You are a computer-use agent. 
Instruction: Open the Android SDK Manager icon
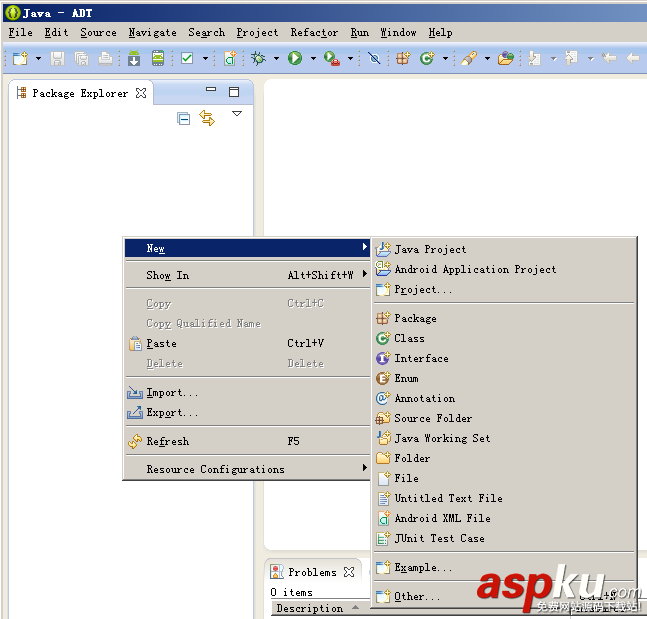(x=134, y=59)
